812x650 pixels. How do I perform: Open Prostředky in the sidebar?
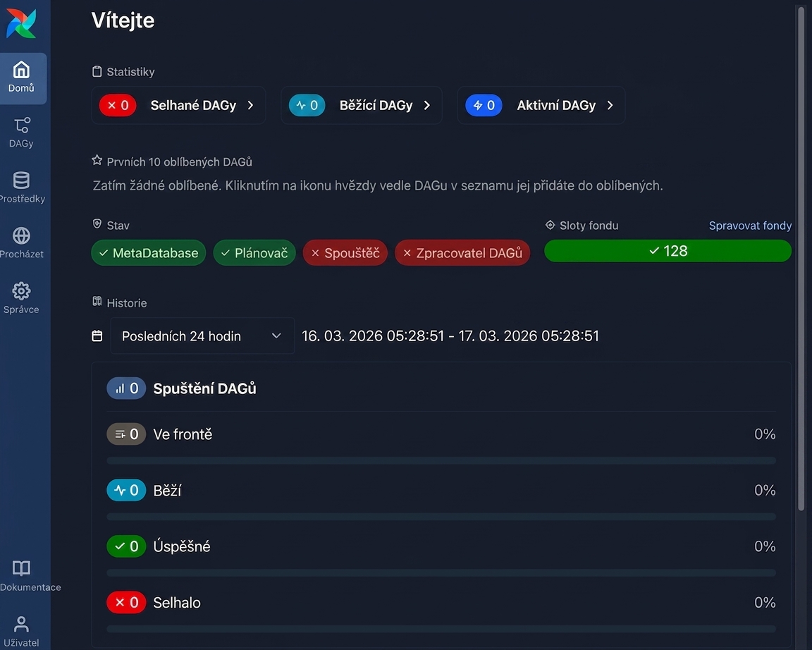[x=22, y=188]
